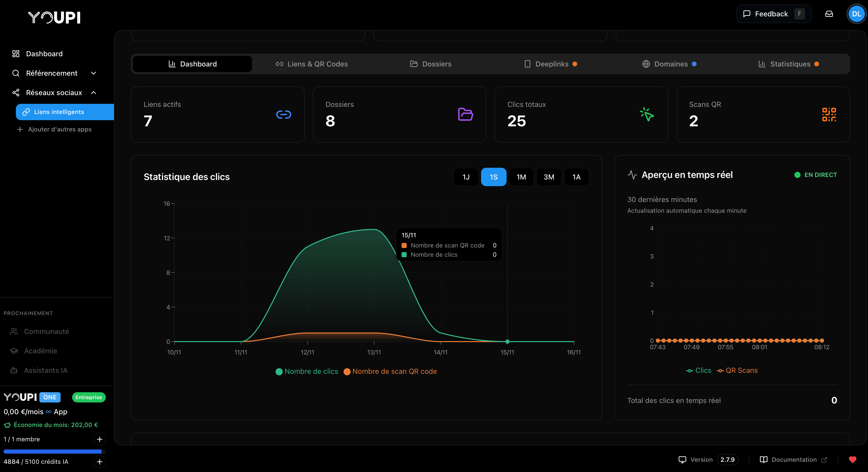This screenshot has width=868, height=472.
Task: Click the green cursor icon in Clics totaux
Action: (647, 115)
